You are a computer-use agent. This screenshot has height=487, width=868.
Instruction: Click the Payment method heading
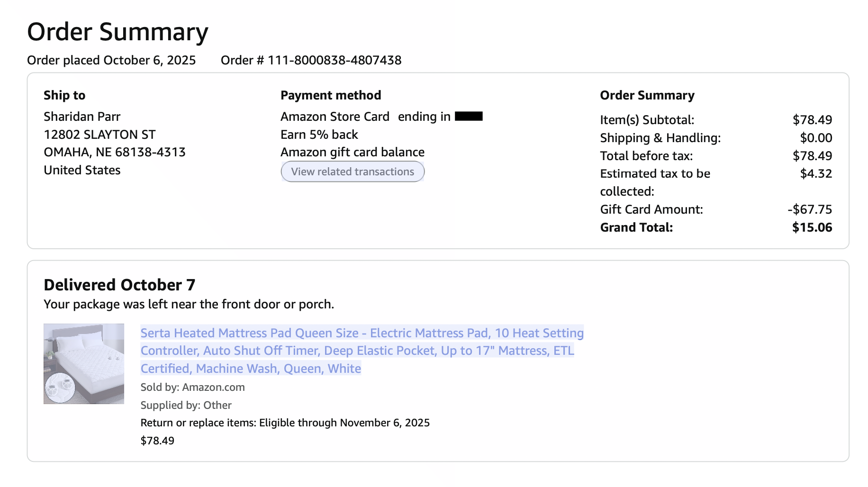331,95
